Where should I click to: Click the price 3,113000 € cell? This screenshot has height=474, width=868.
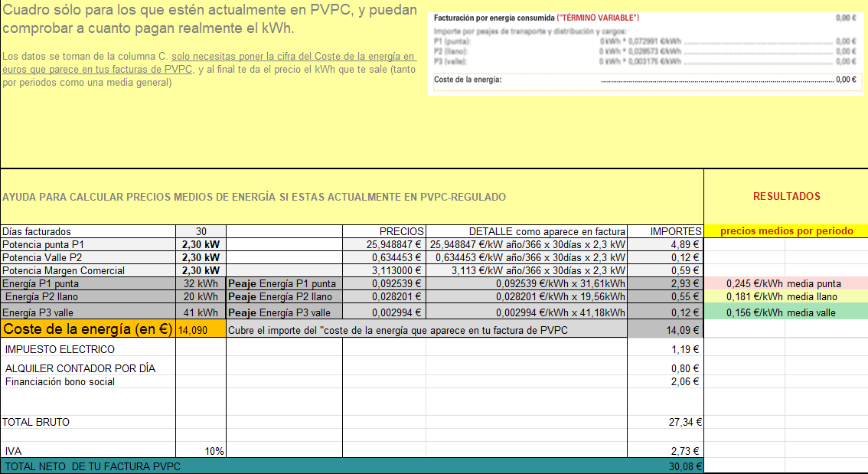click(x=384, y=271)
